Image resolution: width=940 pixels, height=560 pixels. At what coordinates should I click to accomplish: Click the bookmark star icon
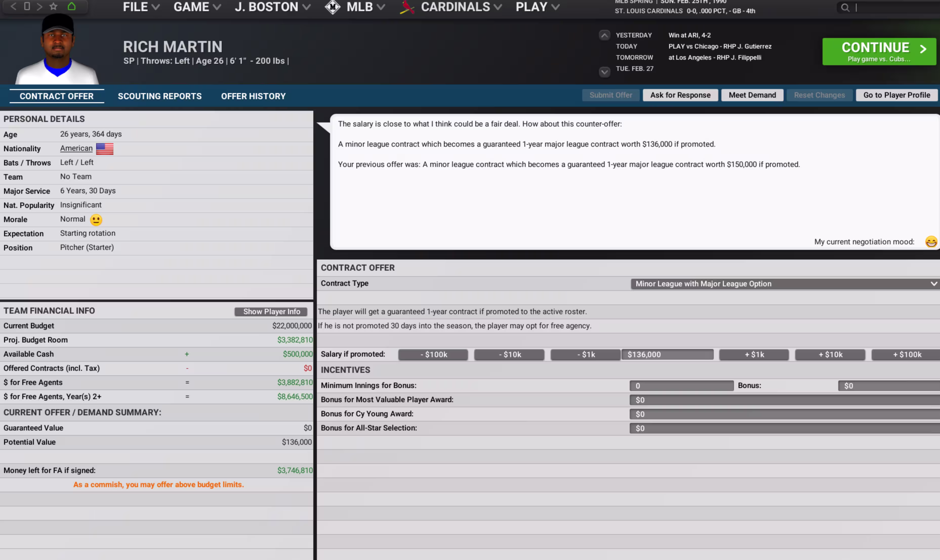click(54, 6)
